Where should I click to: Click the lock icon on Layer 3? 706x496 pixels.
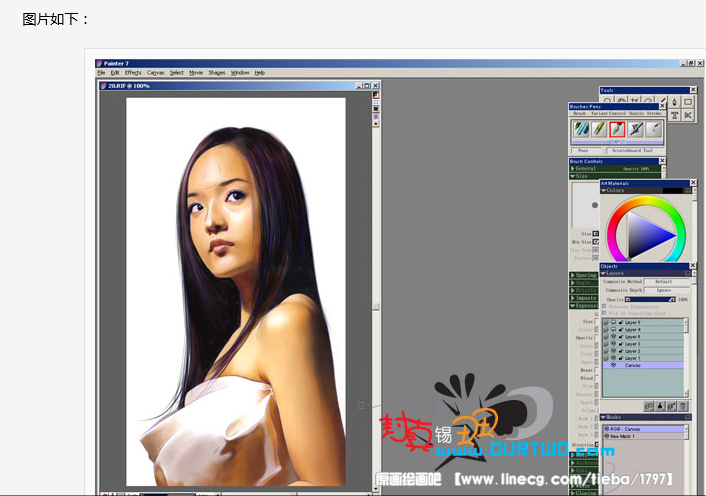click(621, 344)
